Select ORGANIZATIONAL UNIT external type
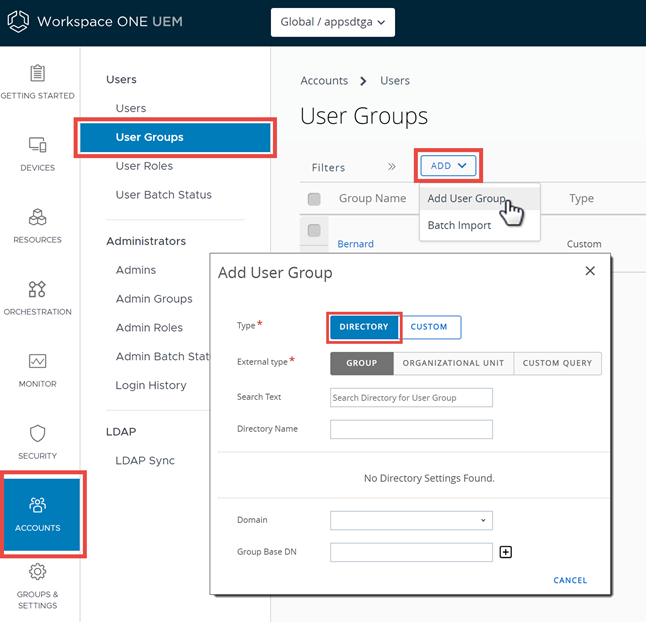This screenshot has height=622, width=646. click(453, 363)
